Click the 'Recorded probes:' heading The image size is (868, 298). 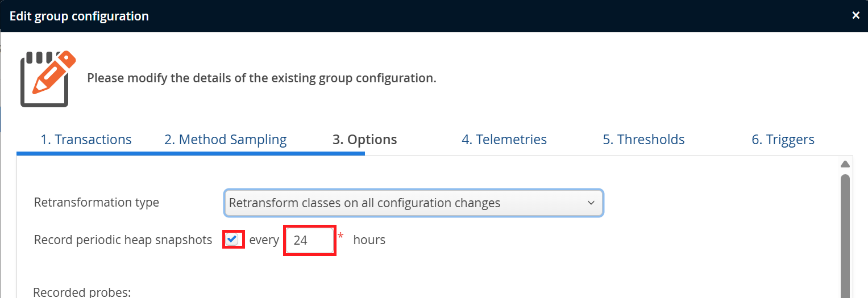coord(82,293)
